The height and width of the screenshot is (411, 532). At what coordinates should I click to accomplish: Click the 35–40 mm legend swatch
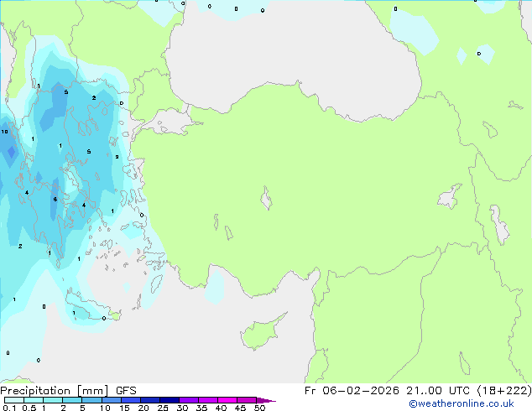tap(207, 400)
